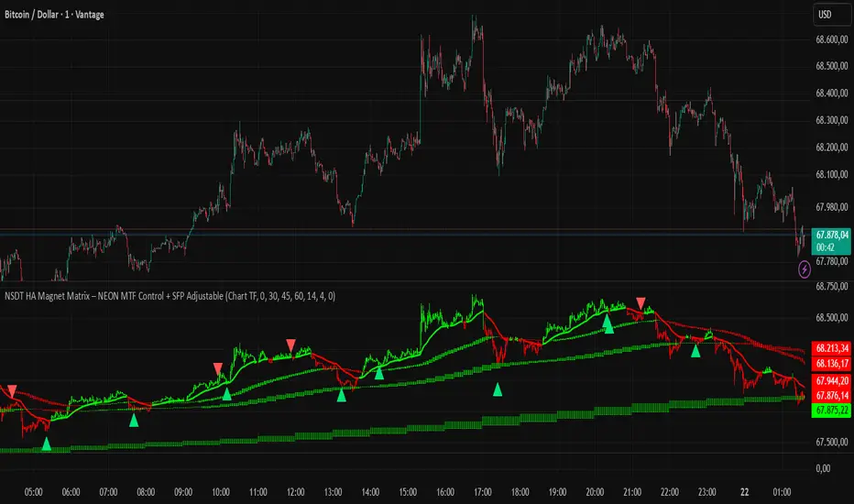The image size is (854, 504).
Task: Click the 68.300,00 price axis label
Action: click(832, 120)
